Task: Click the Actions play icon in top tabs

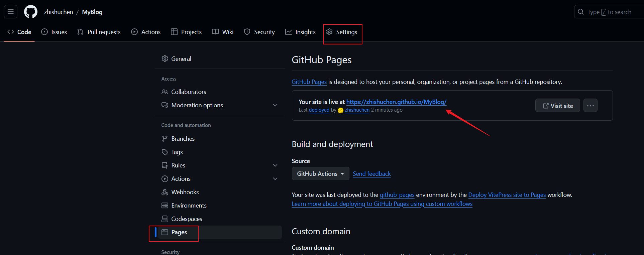Action: 134,32
